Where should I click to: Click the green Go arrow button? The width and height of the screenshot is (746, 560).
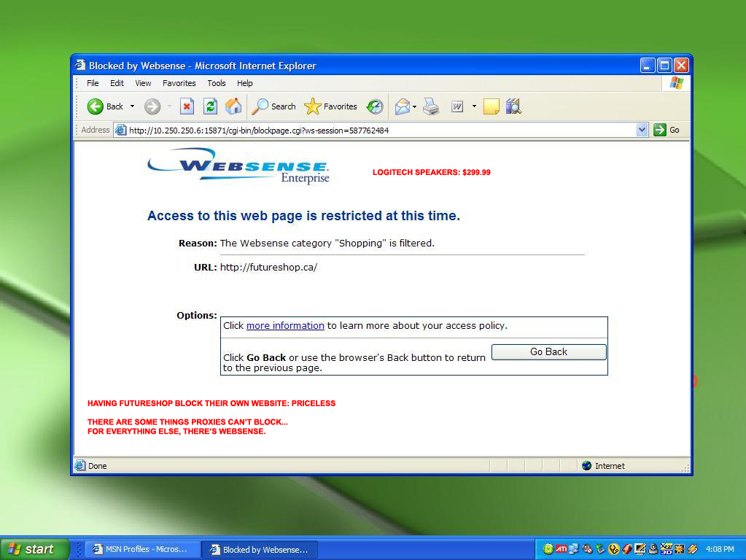point(660,130)
